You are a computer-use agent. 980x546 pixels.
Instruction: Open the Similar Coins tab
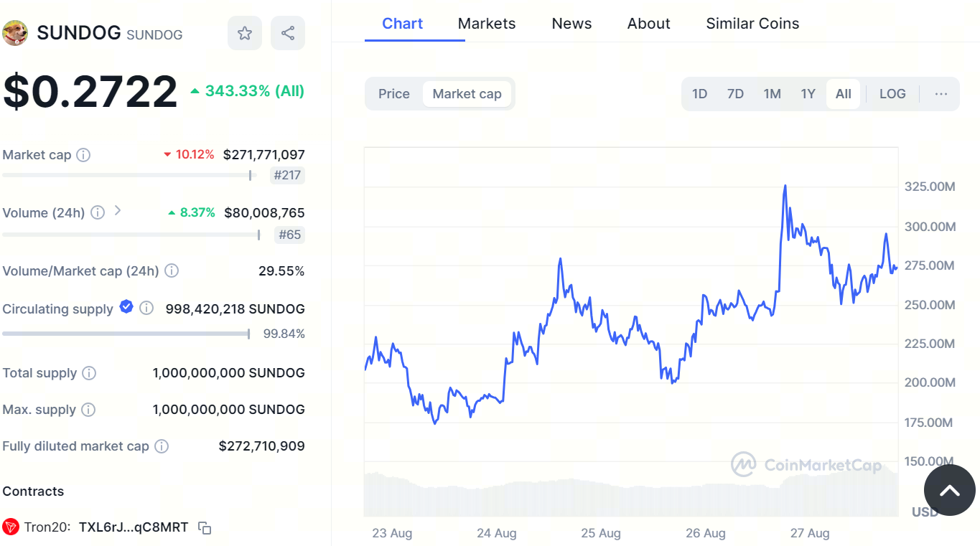coord(752,24)
